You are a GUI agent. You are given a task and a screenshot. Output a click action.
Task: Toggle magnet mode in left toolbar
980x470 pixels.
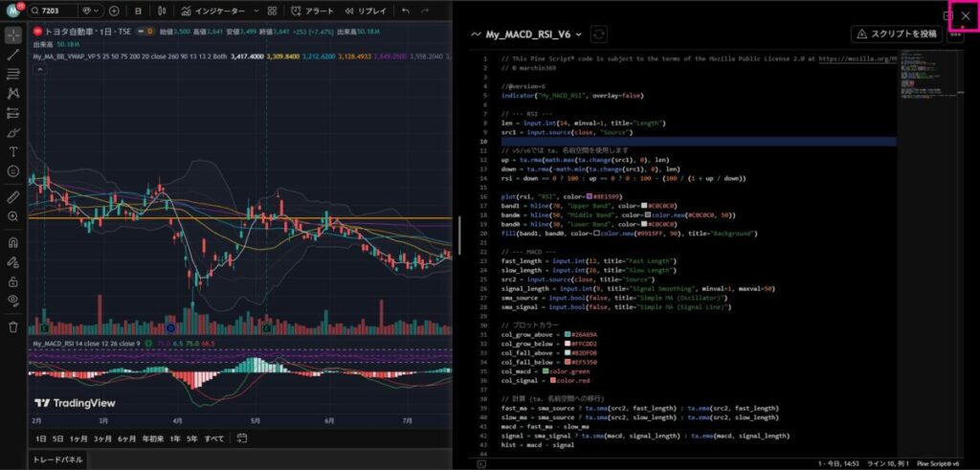tap(13, 242)
